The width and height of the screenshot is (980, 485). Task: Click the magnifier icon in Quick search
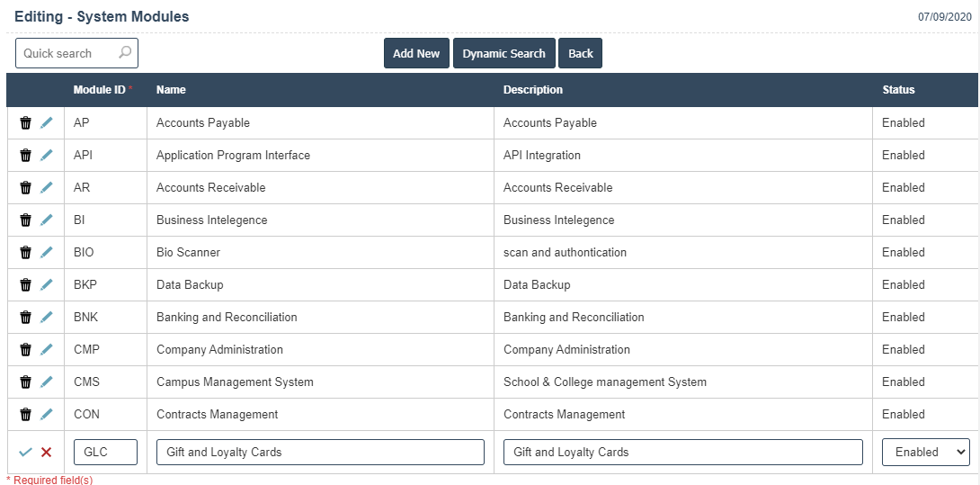(x=125, y=53)
